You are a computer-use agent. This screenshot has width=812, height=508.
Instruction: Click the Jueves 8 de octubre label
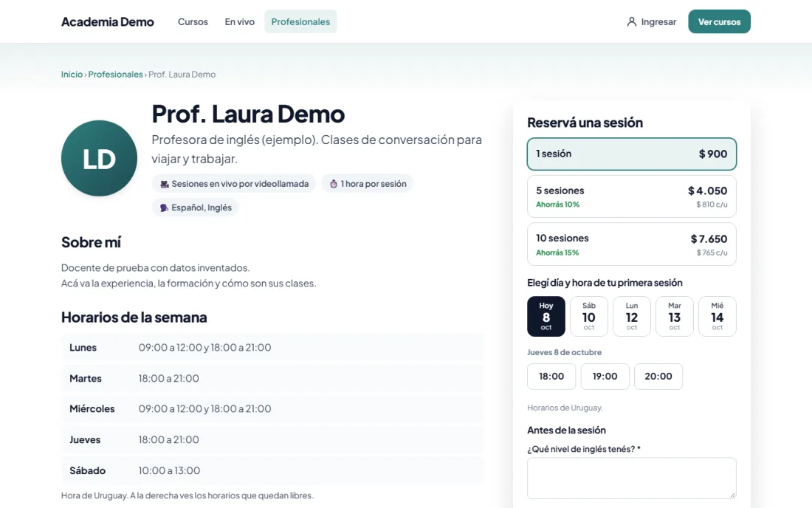tap(564, 352)
